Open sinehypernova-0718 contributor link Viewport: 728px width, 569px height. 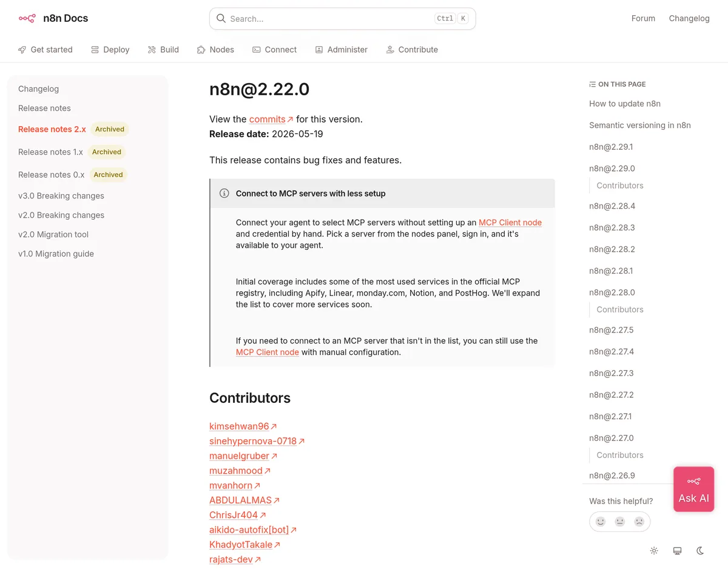tap(253, 441)
